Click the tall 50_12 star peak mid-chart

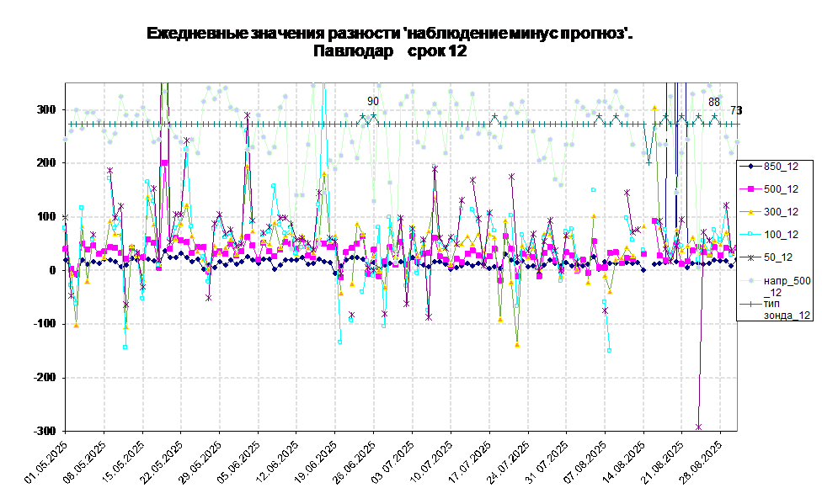click(x=435, y=168)
